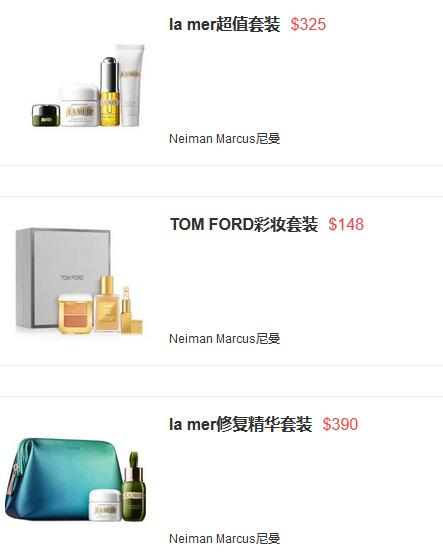Click the $148 price label
The width and height of the screenshot is (443, 560).
pyautogui.click(x=346, y=224)
